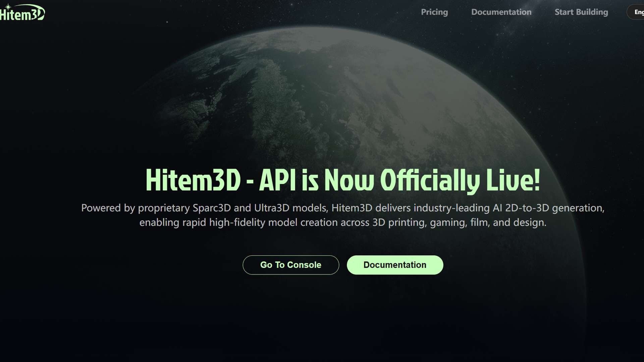The width and height of the screenshot is (644, 362).
Task: Click 'Hitem3D' at the start of the headline
Action: point(193,180)
